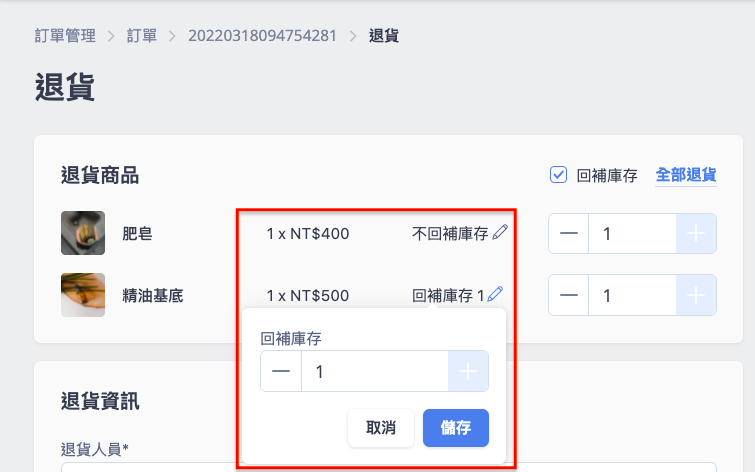Go to 訂單管理 breadcrumb
The height and width of the screenshot is (472, 755).
point(65,36)
